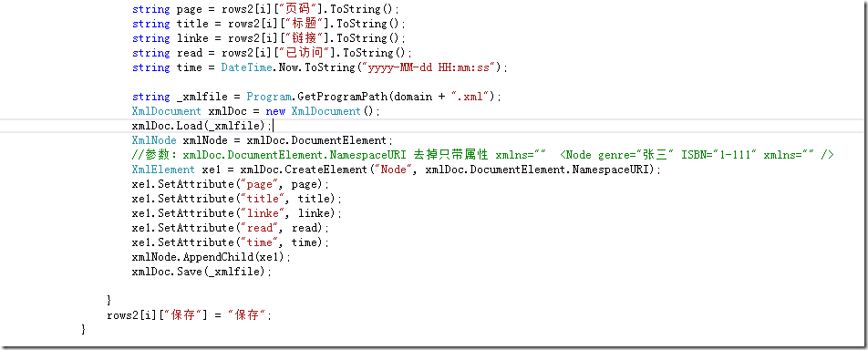Click xe1.SetAttribute("time", time) line
Image resolution: width=868 pixels, height=350 pixels.
[231, 242]
